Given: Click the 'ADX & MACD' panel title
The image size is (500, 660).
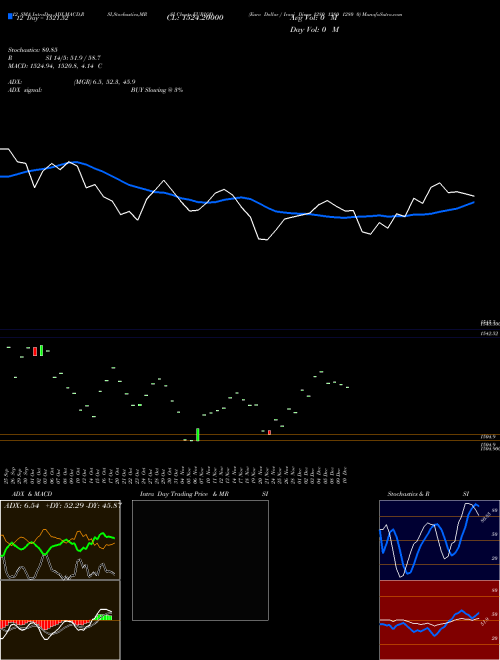Looking at the screenshot, I should coord(32,494).
